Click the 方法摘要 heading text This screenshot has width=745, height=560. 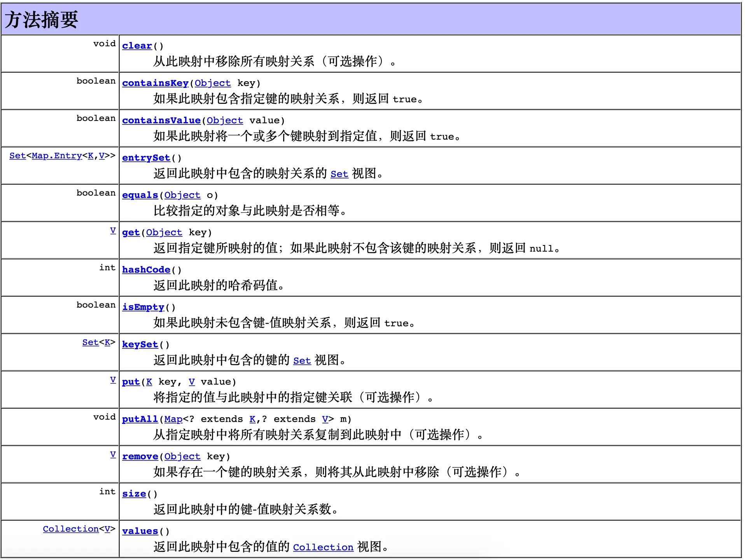tap(41, 20)
